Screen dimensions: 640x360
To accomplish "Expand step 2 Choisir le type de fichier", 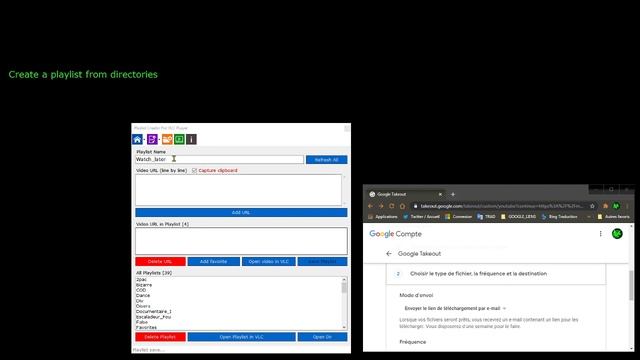I will point(496,274).
